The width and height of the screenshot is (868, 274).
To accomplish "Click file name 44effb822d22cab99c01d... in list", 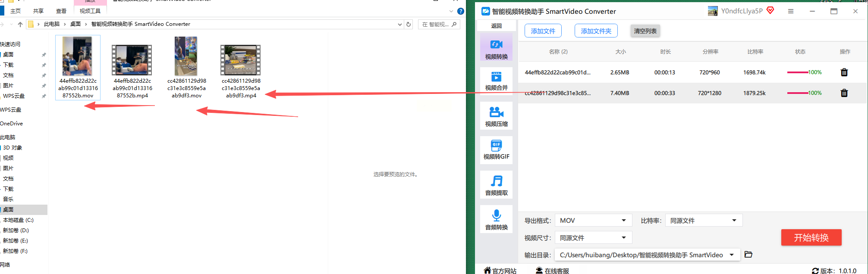I will pyautogui.click(x=557, y=72).
